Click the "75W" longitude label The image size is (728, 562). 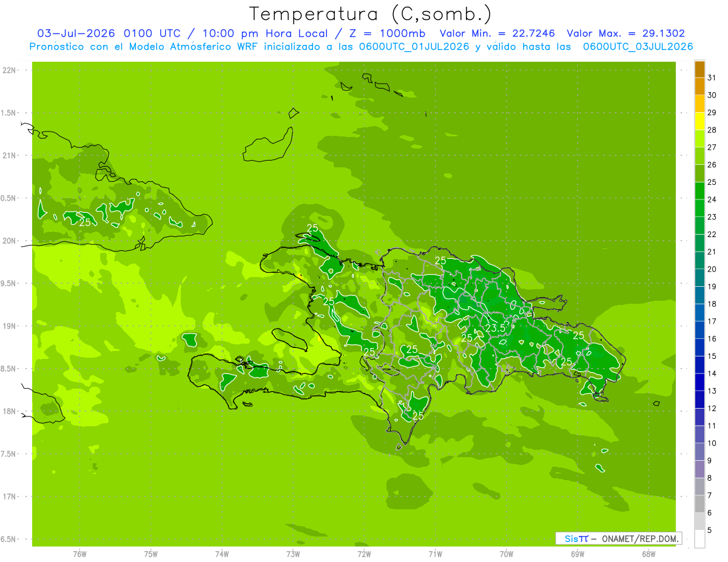[151, 554]
